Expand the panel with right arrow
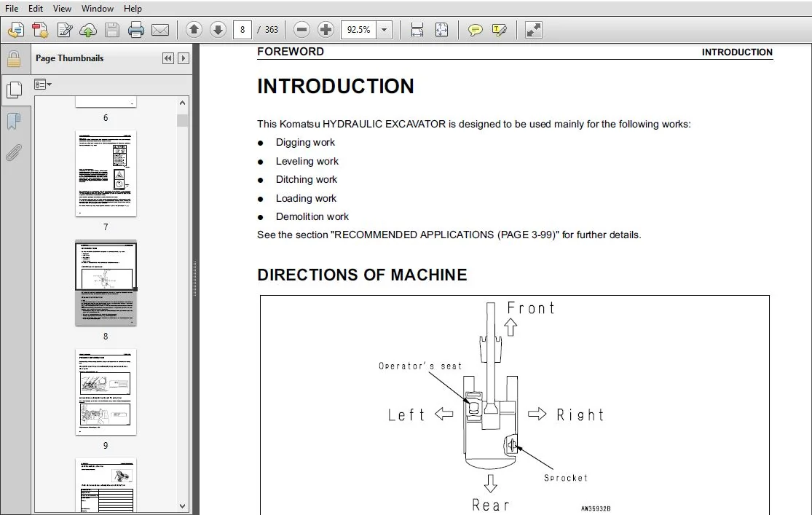The height and width of the screenshot is (515, 812). point(184,58)
